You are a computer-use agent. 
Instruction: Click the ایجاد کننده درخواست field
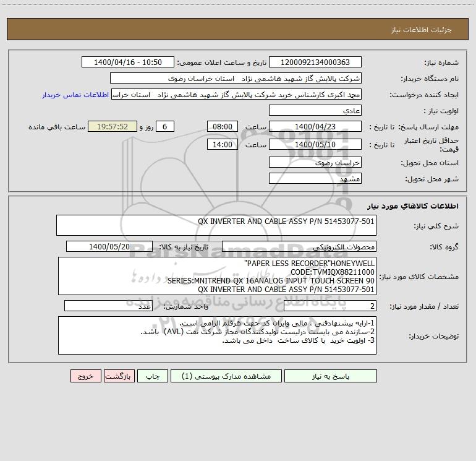click(x=236, y=94)
